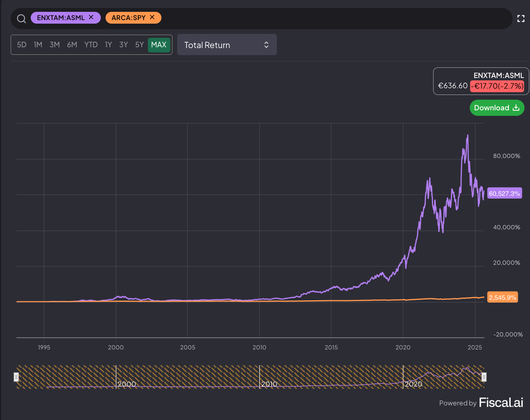Switch range to 3Y
This screenshot has height=420, width=530.
pos(124,45)
